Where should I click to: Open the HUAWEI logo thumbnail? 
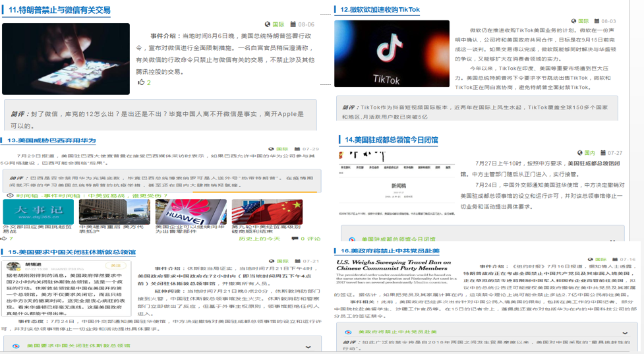(x=191, y=212)
